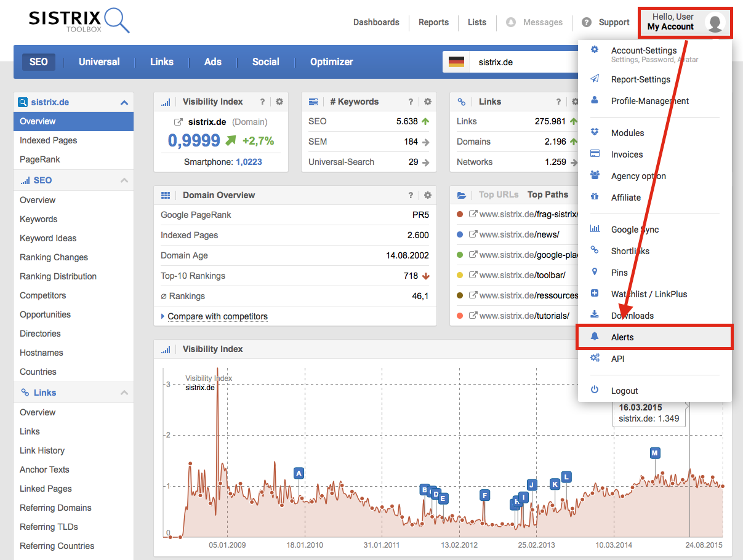
Task: Click the API gears icon
Action: [x=595, y=358]
